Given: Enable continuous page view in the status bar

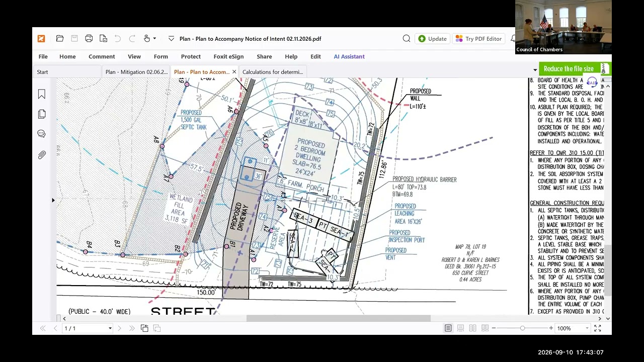Looking at the screenshot, I should [x=460, y=328].
